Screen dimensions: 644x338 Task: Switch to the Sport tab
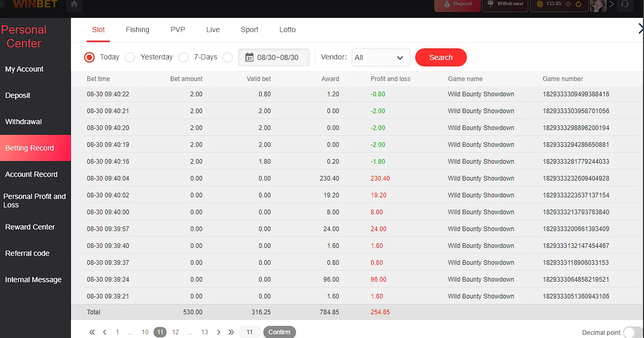coord(249,29)
